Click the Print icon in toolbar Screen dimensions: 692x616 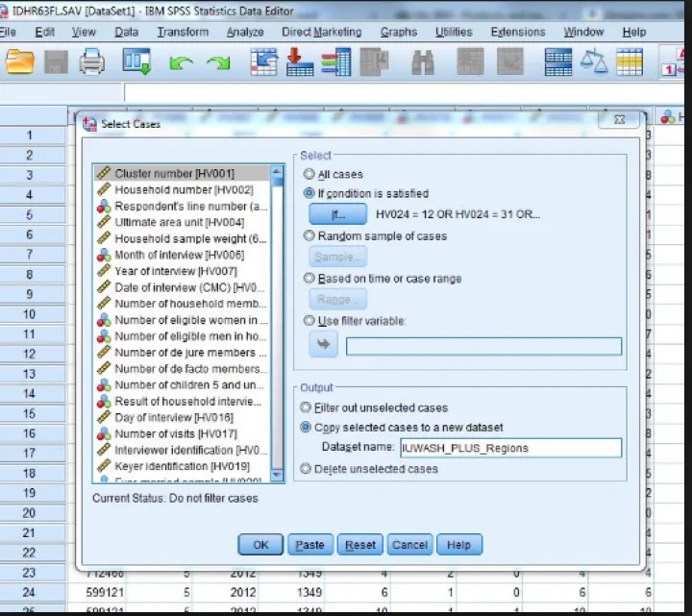91,62
